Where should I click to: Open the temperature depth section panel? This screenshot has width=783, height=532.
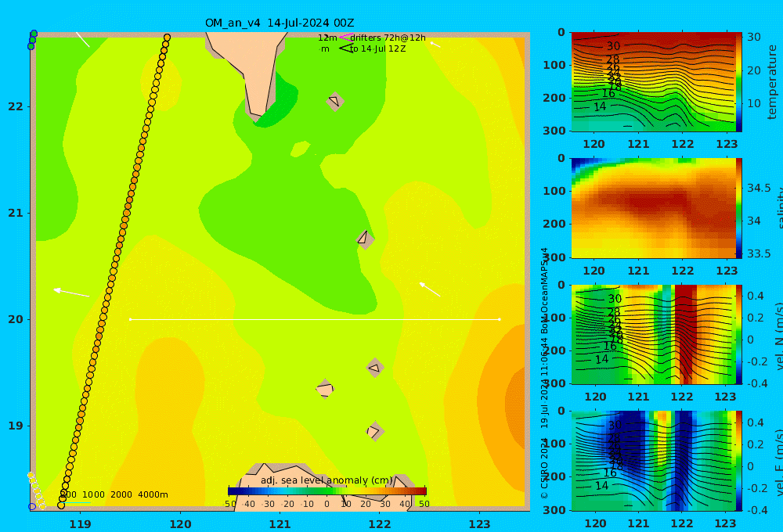click(x=653, y=82)
